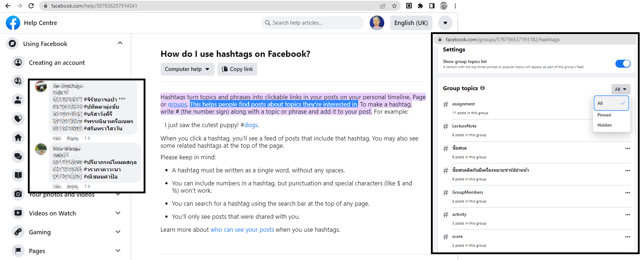Choose Pinned in the topics filter menu

click(x=604, y=115)
